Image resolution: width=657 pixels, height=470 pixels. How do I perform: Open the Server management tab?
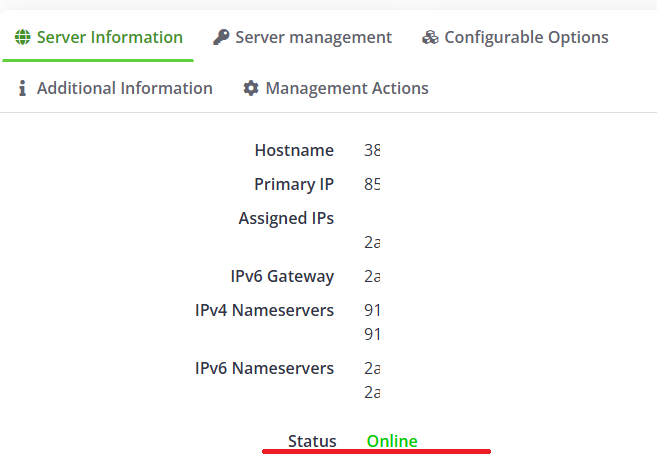click(x=313, y=38)
